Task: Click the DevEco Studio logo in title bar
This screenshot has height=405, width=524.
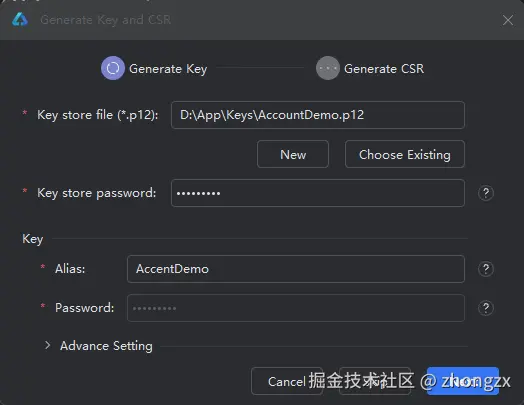Action: (20, 20)
